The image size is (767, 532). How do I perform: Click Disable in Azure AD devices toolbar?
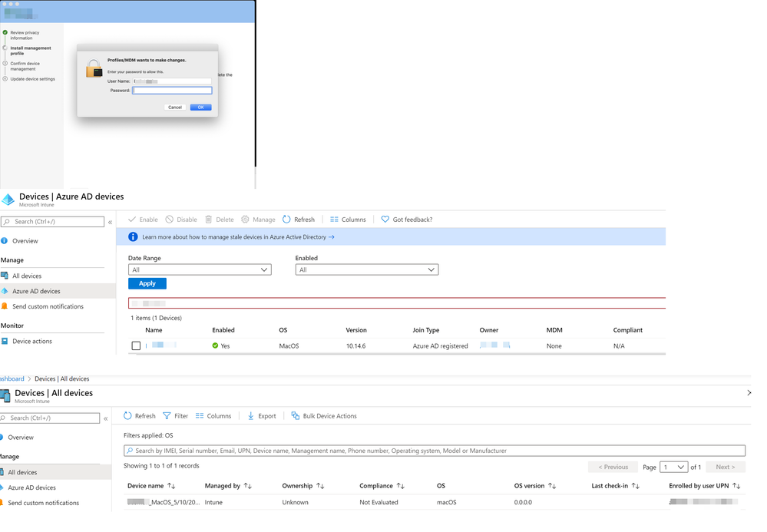[181, 220]
